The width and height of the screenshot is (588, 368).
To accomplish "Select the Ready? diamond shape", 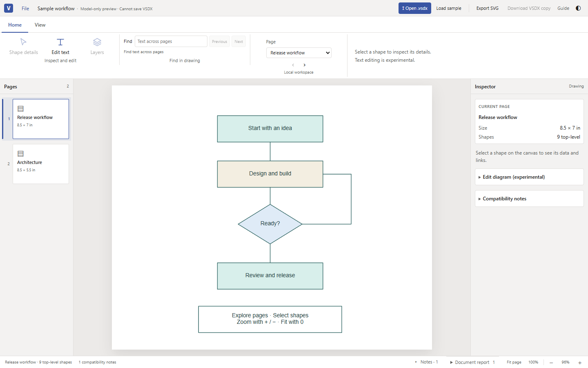I will 270,224.
